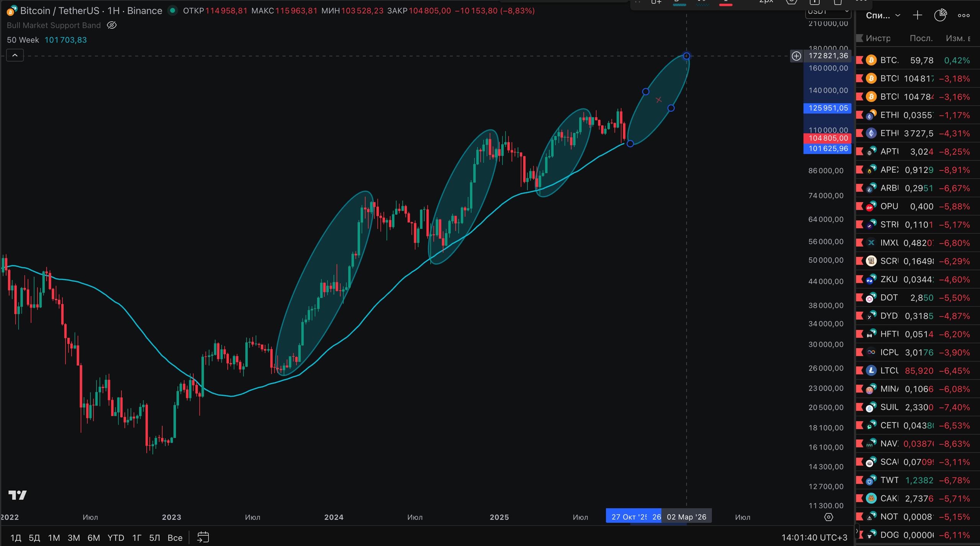Toggle the green market status dot near Binance

point(173,11)
